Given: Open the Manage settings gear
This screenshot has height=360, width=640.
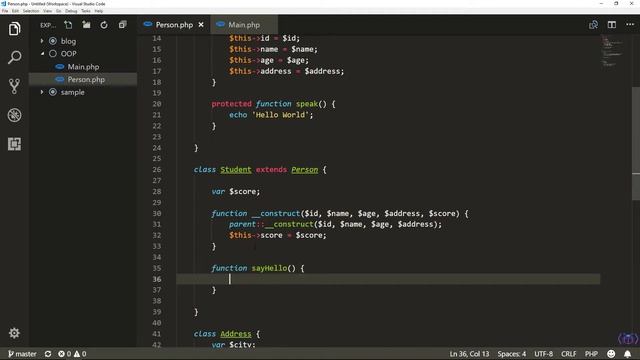Looking at the screenshot, I should pyautogui.click(x=14, y=333).
